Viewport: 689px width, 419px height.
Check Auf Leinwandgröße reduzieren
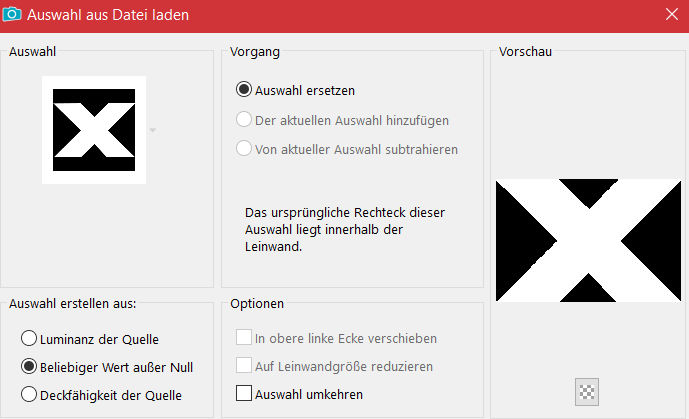pyautogui.click(x=244, y=366)
